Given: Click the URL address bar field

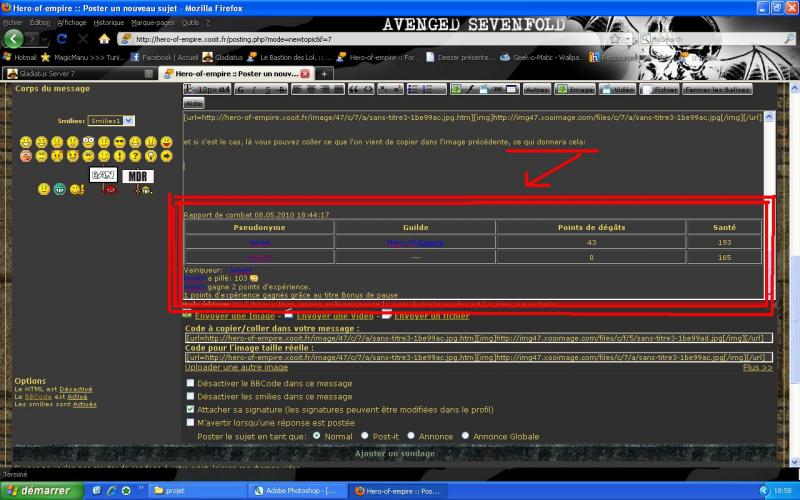Looking at the screenshot, I should pyautogui.click(x=367, y=39).
